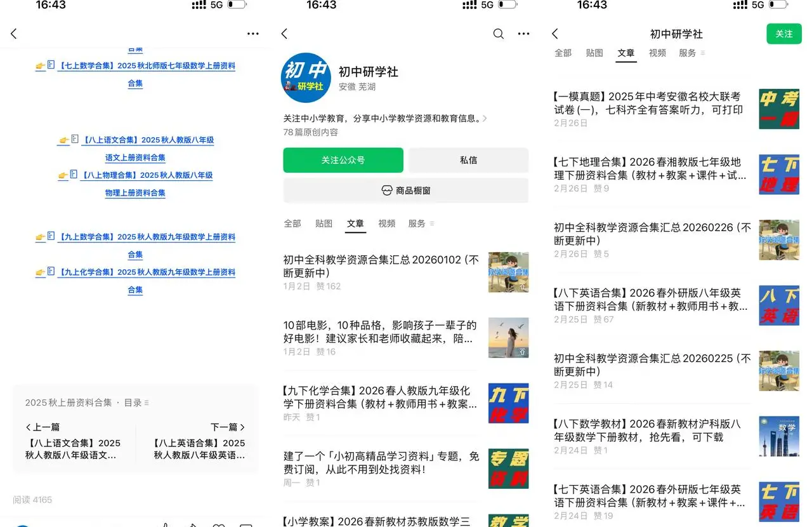812x527 pixels.
Task: Open the 七下英语 cover thumbnail
Action: [x=779, y=502]
